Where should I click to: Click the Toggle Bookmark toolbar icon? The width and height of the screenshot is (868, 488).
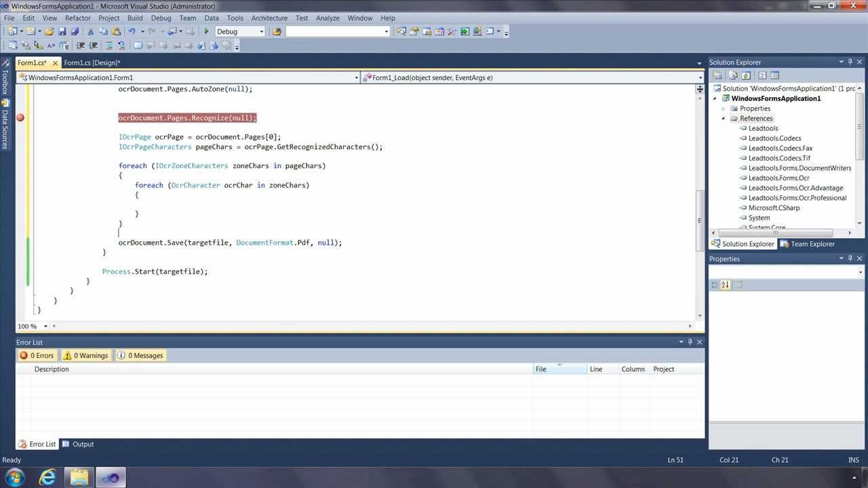[x=138, y=45]
